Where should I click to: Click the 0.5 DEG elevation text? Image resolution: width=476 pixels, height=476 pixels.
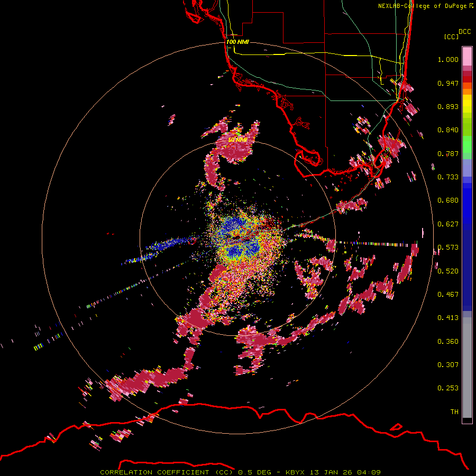tap(255, 472)
